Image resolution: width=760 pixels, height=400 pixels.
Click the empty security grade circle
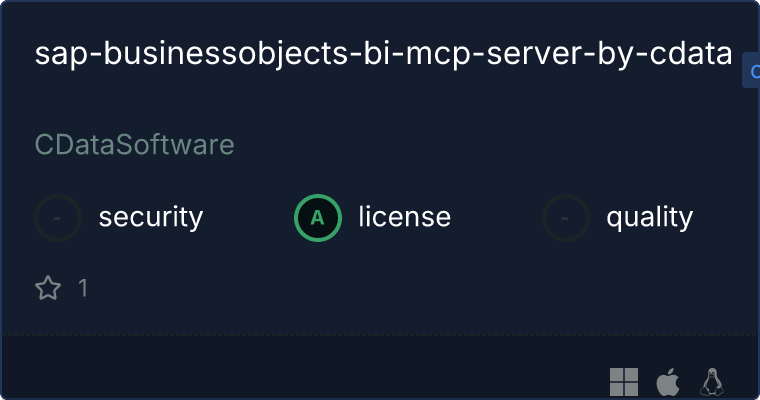[x=58, y=218]
